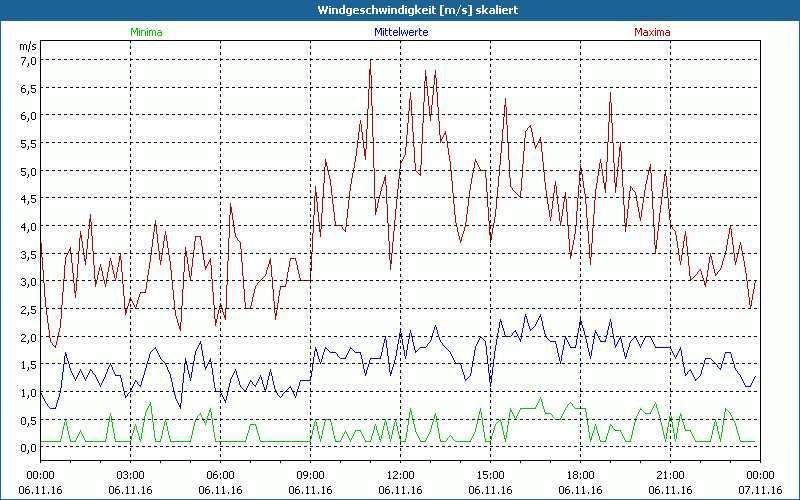The width and height of the screenshot is (800, 500).
Task: Select the 7,0 y-axis value label
Action: coord(27,60)
